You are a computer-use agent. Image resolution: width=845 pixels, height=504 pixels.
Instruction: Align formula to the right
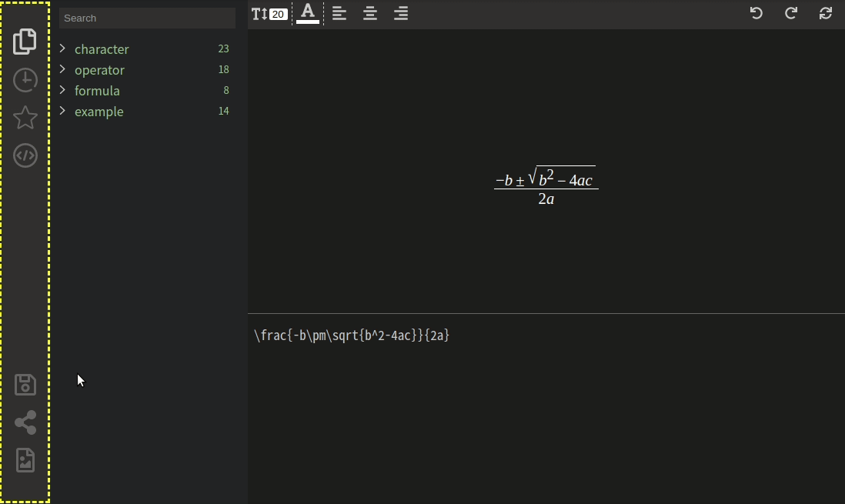point(400,13)
